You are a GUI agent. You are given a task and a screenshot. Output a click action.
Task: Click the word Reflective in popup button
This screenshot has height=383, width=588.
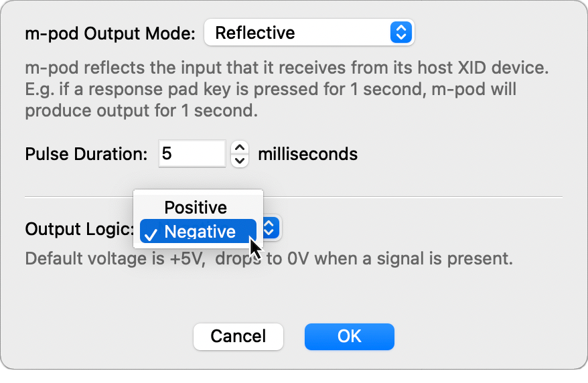[255, 33]
